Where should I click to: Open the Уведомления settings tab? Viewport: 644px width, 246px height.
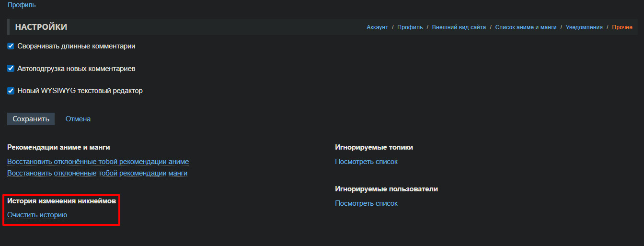coord(584,27)
